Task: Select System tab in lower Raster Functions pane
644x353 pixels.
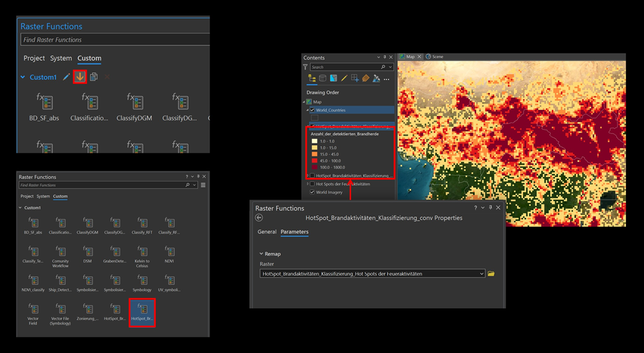Action: tap(43, 197)
